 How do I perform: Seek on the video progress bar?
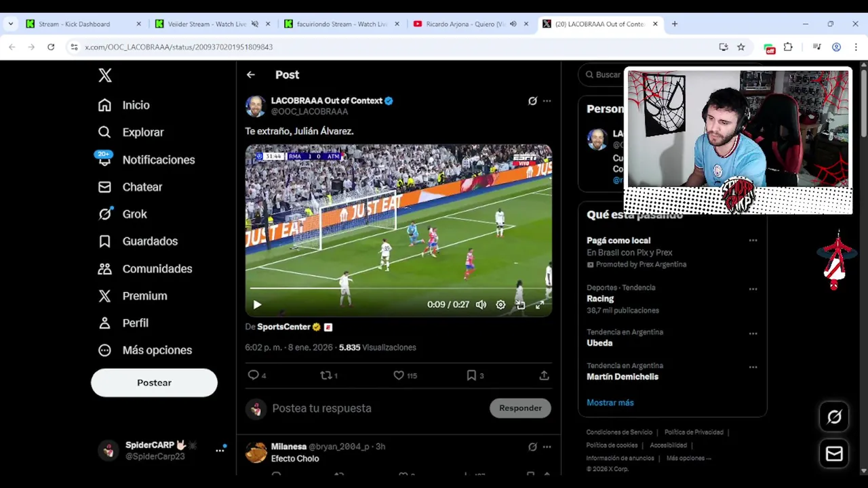[398, 289]
